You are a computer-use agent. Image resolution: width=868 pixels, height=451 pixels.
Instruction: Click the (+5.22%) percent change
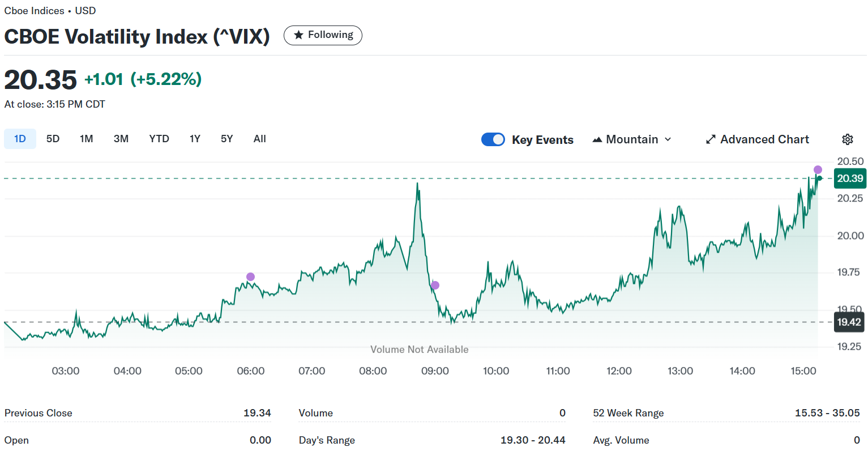166,79
